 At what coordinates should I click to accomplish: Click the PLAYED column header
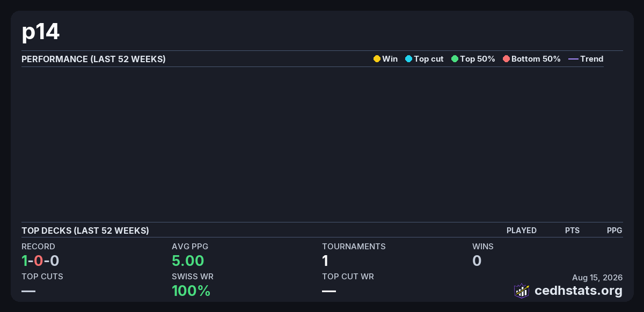click(x=522, y=231)
